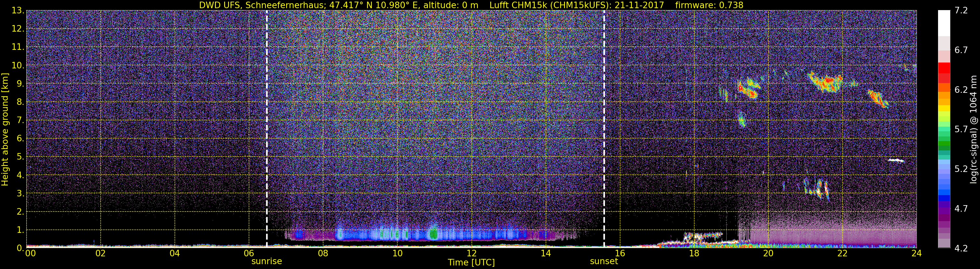The height and width of the screenshot is (269, 980).
Task: Click the white dashed sunrise marker line
Action: pos(267,129)
